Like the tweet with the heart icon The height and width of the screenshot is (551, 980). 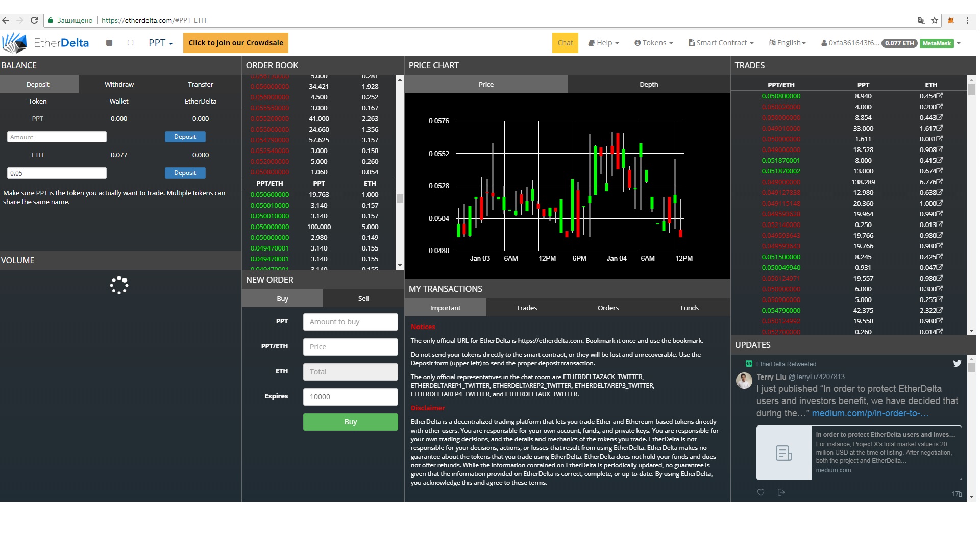pyautogui.click(x=761, y=492)
